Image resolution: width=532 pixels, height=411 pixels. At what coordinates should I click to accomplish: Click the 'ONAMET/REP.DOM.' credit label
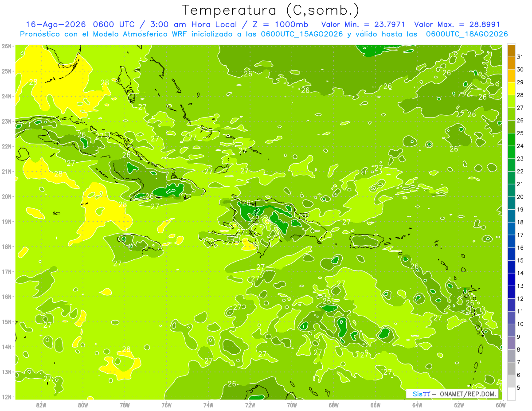pyautogui.click(x=469, y=394)
